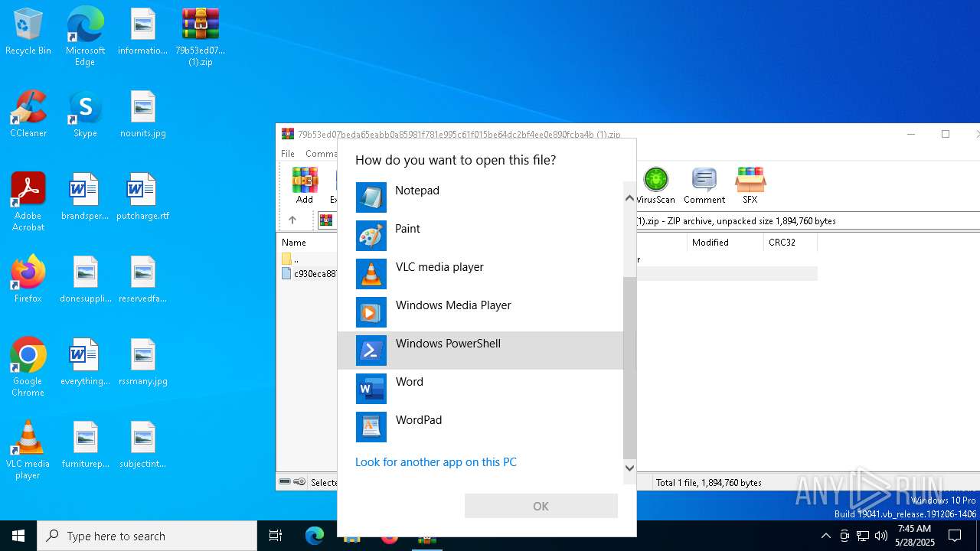This screenshot has width=980, height=551.
Task: Open the CCleaner desktop shortcut
Action: [x=28, y=115]
